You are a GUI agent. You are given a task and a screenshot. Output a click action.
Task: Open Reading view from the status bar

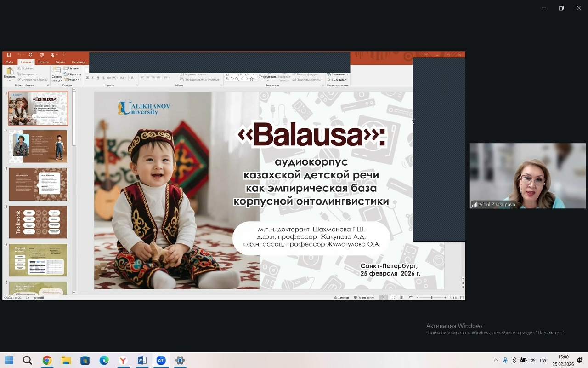coord(402,297)
